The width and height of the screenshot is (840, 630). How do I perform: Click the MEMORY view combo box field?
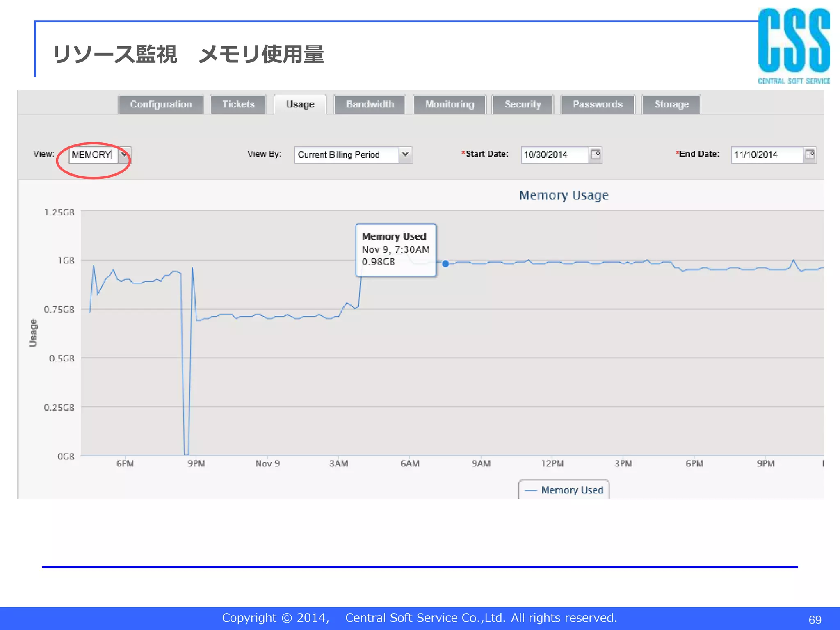click(94, 155)
